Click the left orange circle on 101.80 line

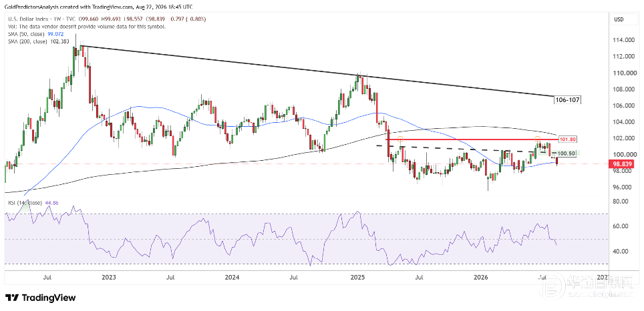click(x=400, y=139)
